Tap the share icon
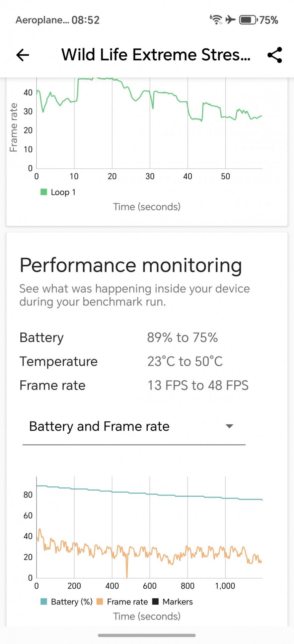The height and width of the screenshot is (644, 294). pos(275,55)
